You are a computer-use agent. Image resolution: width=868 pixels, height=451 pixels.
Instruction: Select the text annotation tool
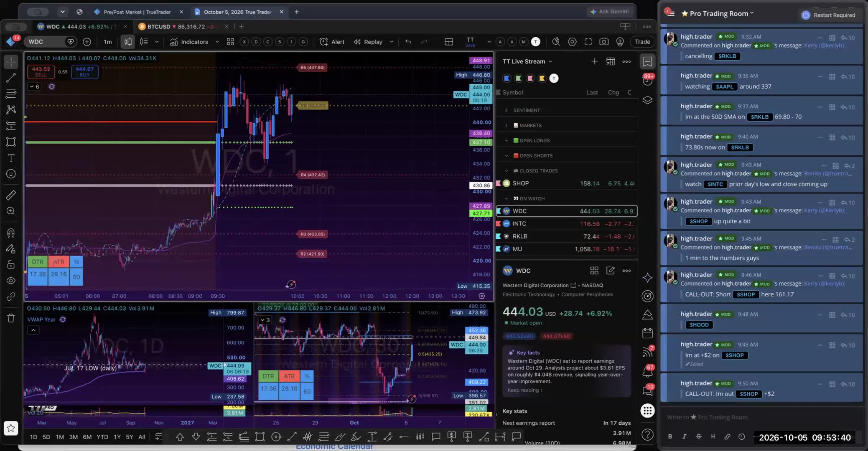11,158
